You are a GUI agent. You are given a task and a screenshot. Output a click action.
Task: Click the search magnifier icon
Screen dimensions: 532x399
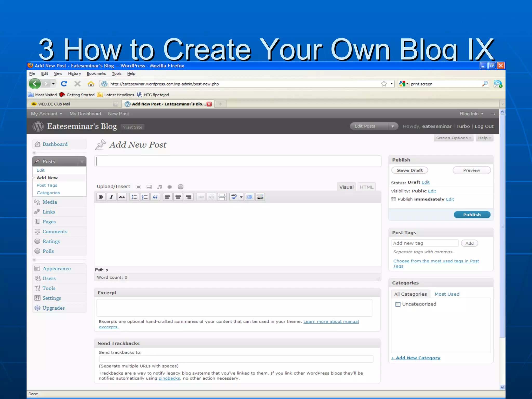(x=485, y=84)
